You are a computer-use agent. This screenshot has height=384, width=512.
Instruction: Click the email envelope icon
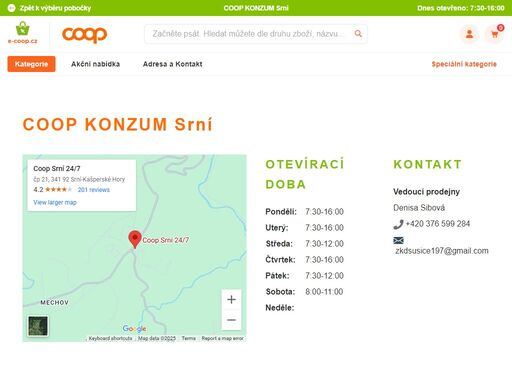[x=398, y=240]
